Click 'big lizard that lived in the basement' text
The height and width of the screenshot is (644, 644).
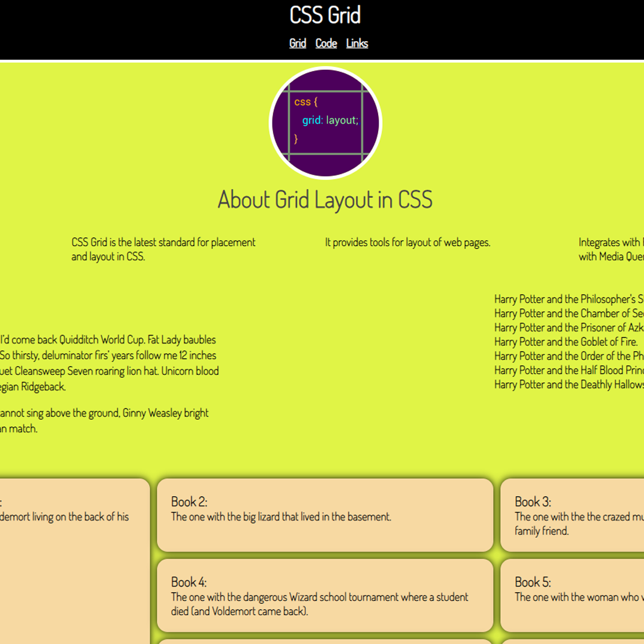pos(281,516)
